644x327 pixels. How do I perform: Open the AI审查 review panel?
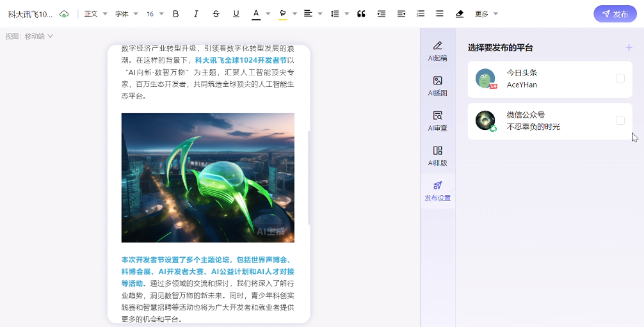coord(437,121)
